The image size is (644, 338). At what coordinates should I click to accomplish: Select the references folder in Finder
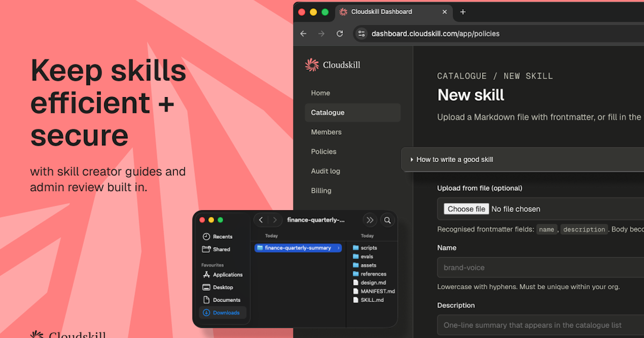coord(369,274)
